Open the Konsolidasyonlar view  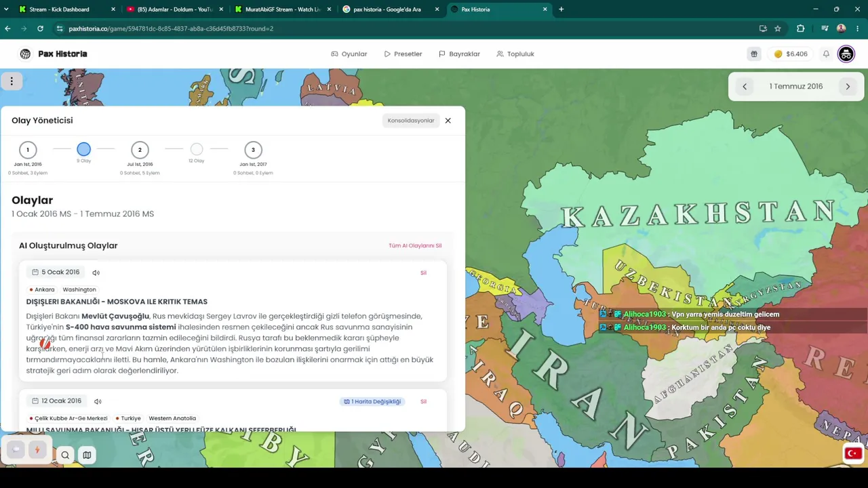pos(411,121)
